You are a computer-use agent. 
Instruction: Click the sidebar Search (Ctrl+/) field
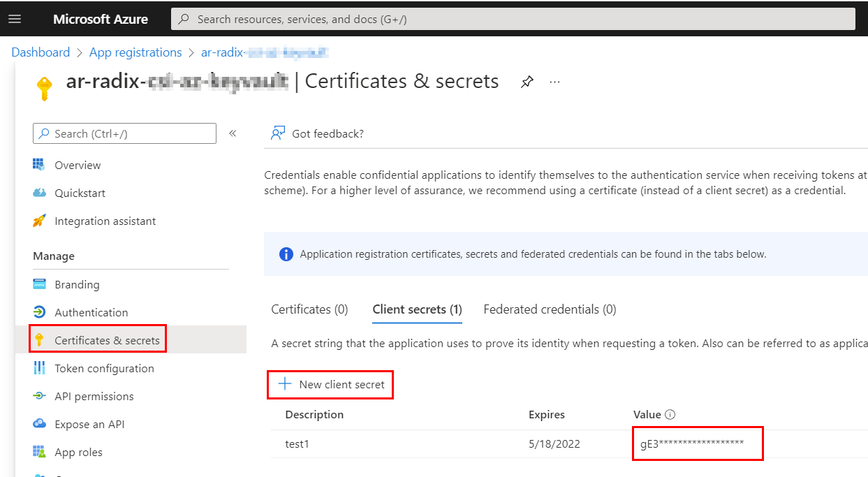click(x=124, y=133)
